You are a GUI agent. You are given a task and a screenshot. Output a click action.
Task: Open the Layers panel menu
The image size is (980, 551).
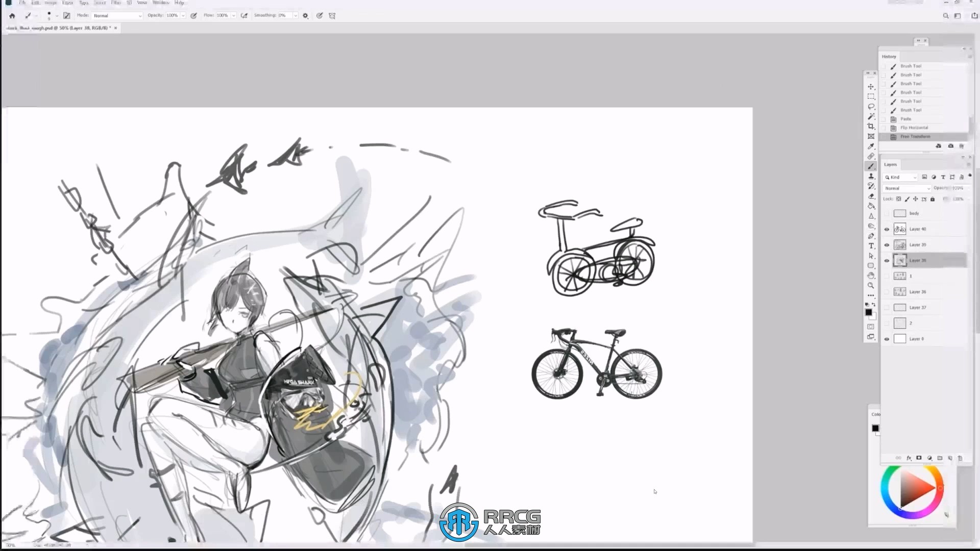[968, 164]
